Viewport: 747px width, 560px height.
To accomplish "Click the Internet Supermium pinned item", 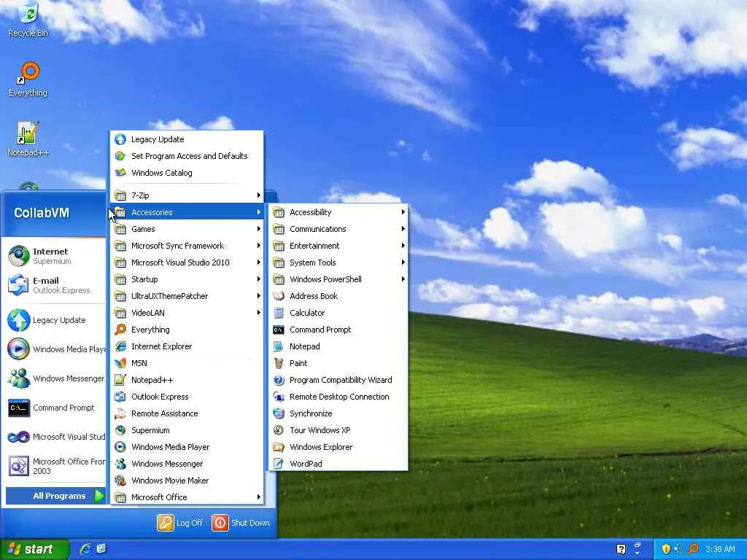I will (x=54, y=256).
